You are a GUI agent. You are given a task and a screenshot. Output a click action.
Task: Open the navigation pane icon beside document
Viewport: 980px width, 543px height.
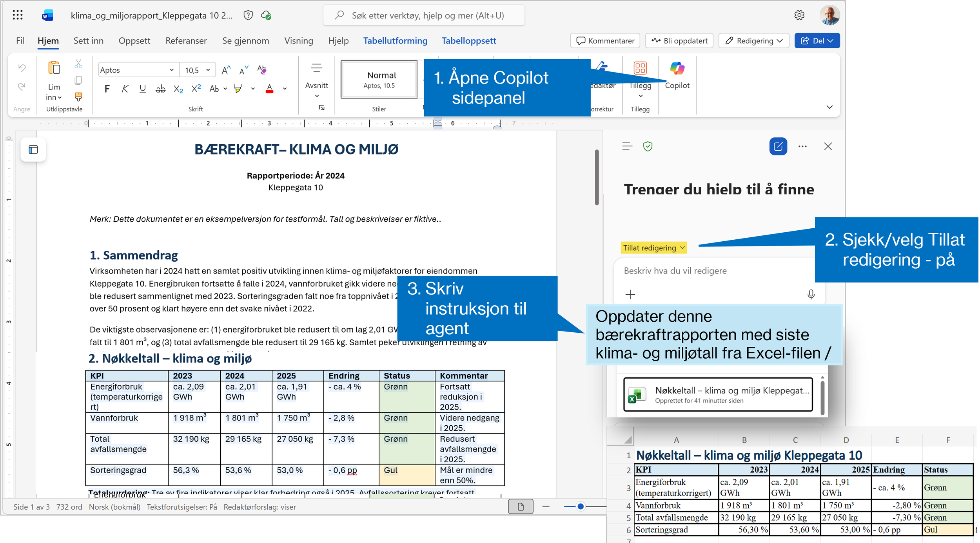point(33,149)
